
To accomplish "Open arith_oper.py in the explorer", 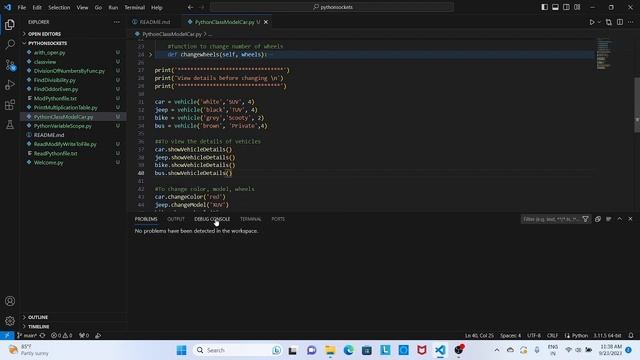I will click(49, 53).
